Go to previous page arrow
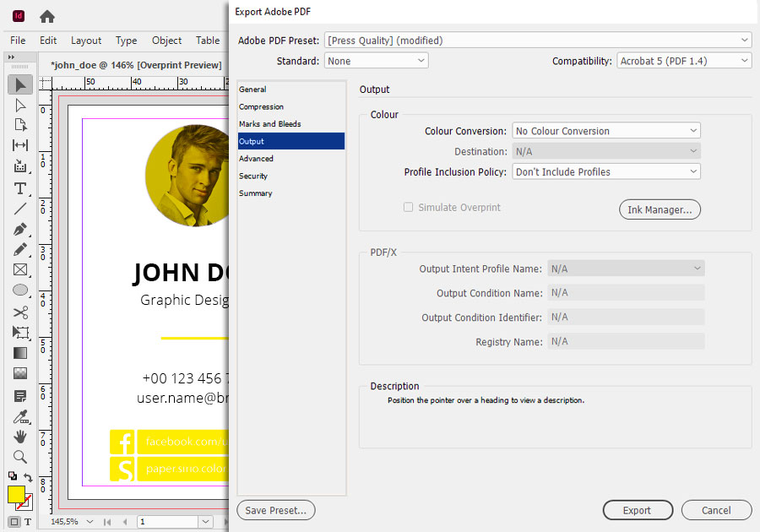The width and height of the screenshot is (760, 532). [x=125, y=522]
